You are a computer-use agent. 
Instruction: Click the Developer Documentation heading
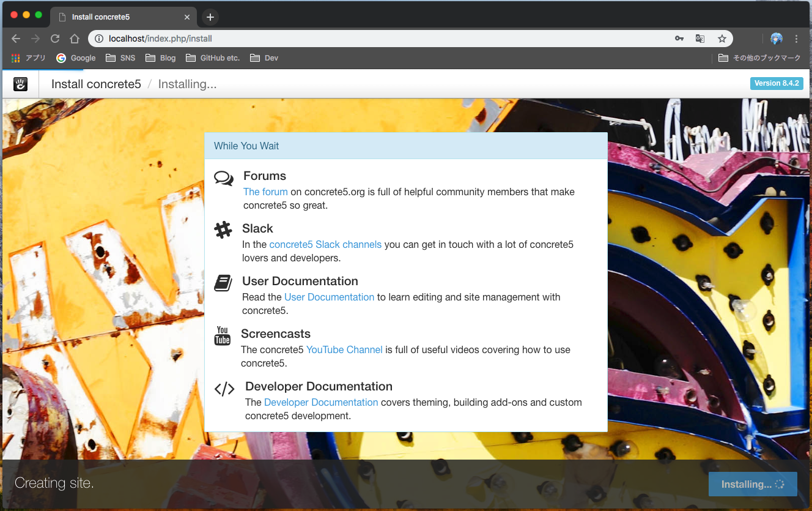click(319, 386)
